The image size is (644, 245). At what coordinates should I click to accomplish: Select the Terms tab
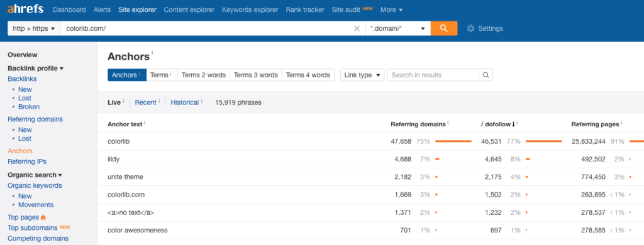162,75
